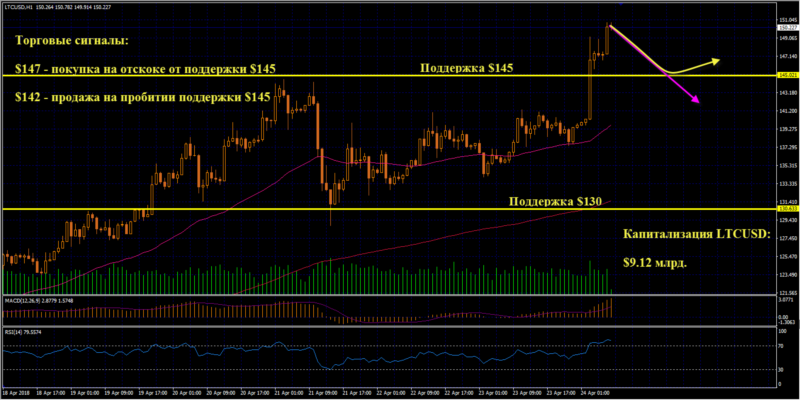Click the 'Торговые сигналы:' heading text
This screenshot has height=400, width=800.
coord(73,40)
